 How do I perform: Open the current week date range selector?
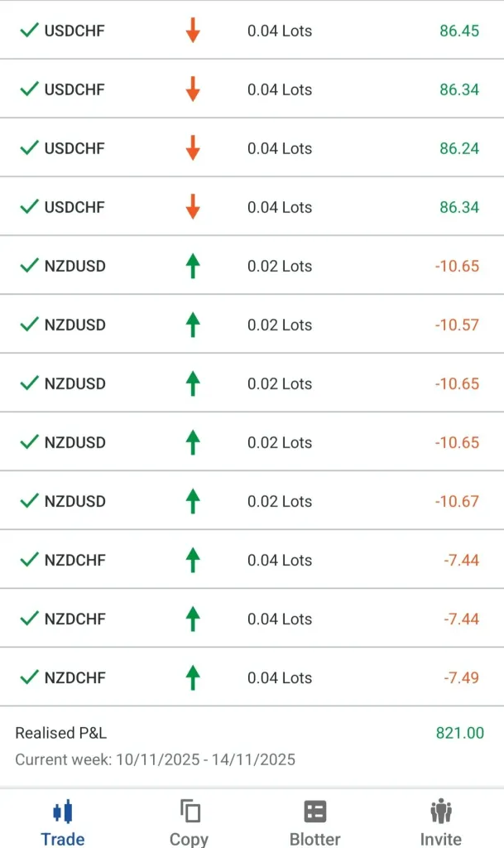(155, 759)
